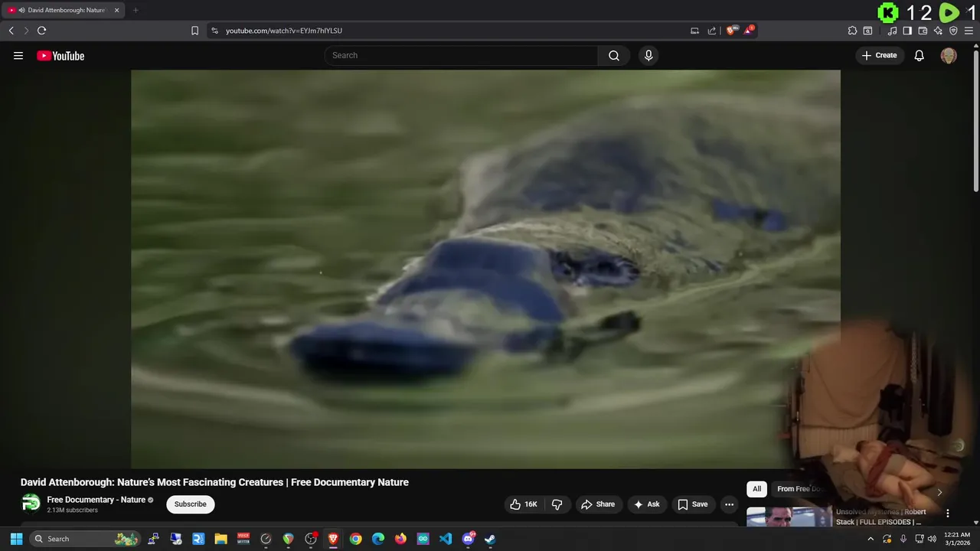This screenshot has height=551, width=980.
Task: Click the browser address bar URL
Action: [x=284, y=31]
